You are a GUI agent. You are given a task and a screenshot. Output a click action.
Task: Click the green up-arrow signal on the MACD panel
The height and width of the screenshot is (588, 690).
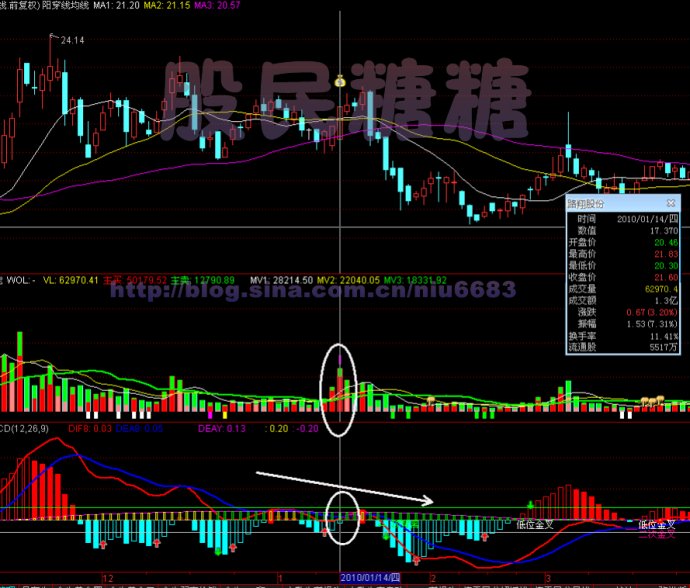pos(531,505)
